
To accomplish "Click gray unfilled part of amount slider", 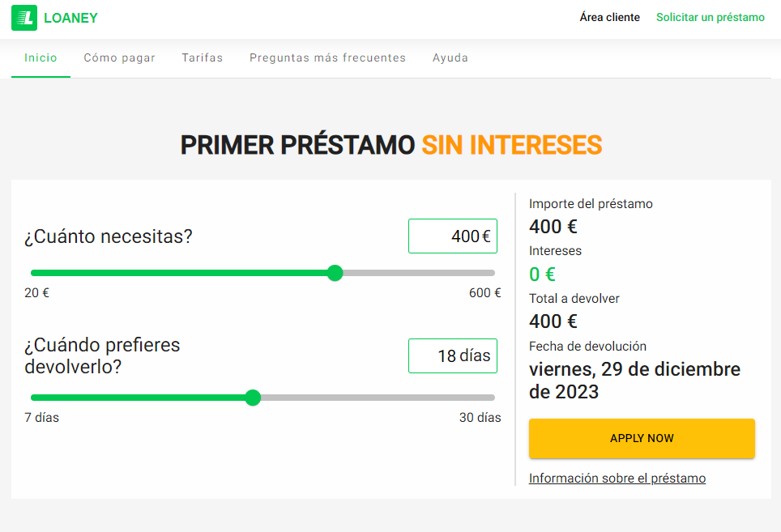I will click(x=417, y=273).
